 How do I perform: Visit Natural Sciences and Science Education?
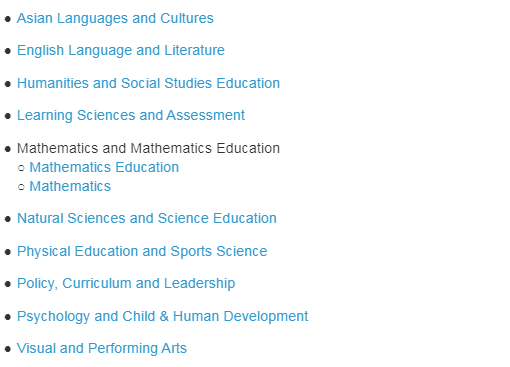click(147, 218)
